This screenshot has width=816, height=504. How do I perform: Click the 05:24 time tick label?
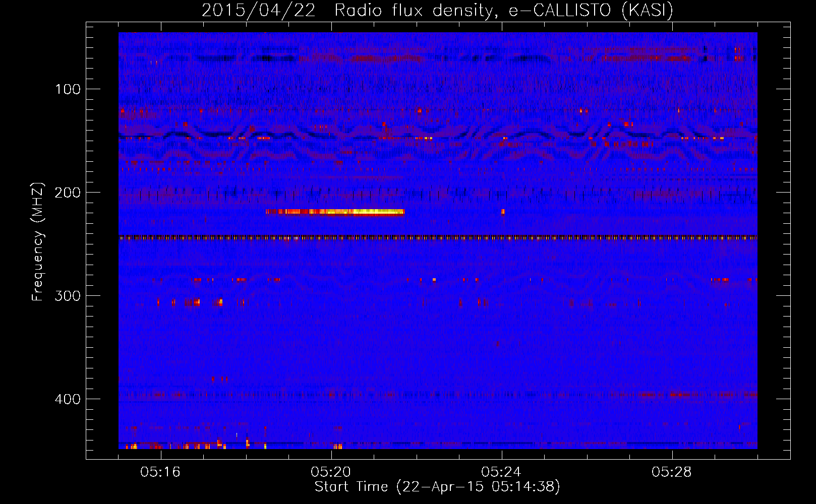501,472
